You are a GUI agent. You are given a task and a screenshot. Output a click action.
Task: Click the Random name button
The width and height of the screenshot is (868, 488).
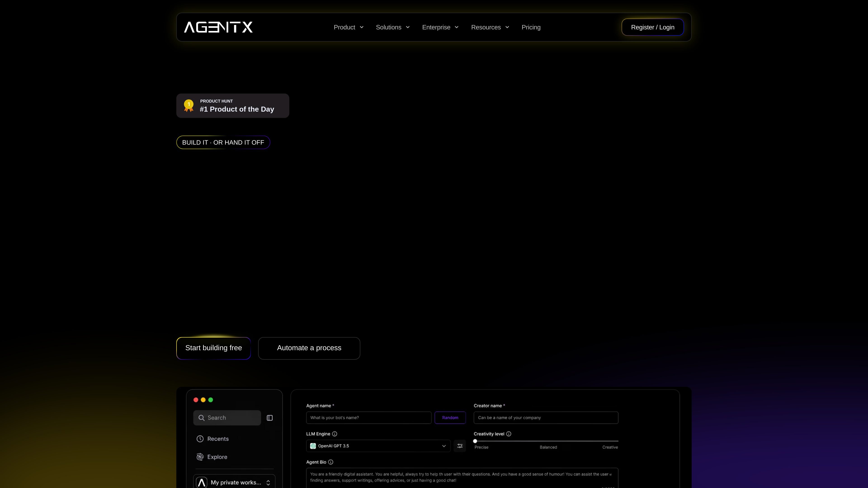450,418
